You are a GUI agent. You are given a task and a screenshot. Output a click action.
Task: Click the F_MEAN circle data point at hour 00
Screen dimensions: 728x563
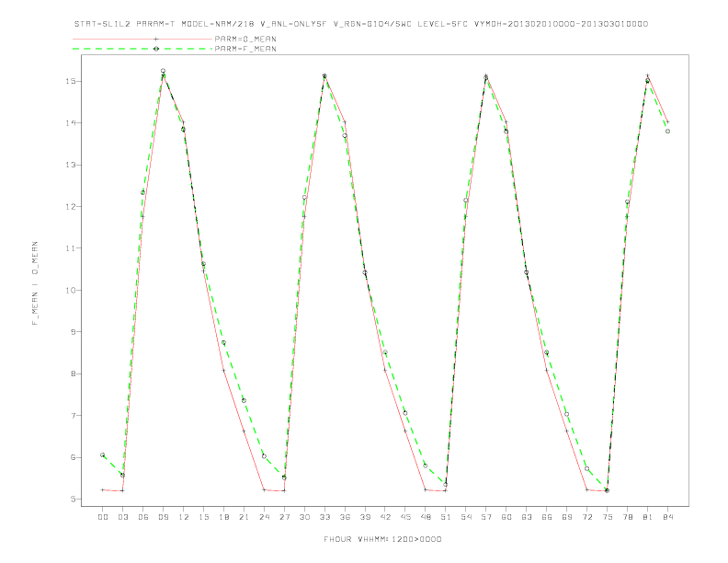click(103, 454)
